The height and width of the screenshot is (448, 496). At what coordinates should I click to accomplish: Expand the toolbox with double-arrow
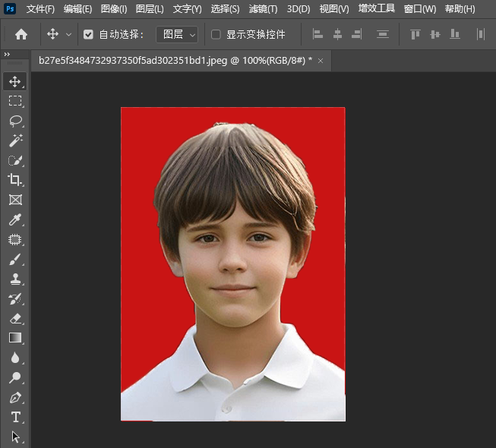coord(7,55)
